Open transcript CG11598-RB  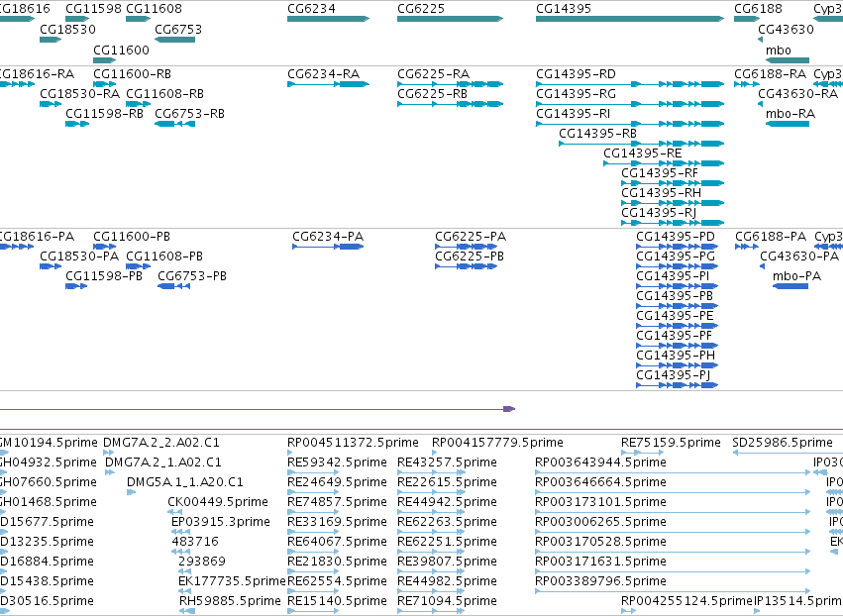(105, 114)
